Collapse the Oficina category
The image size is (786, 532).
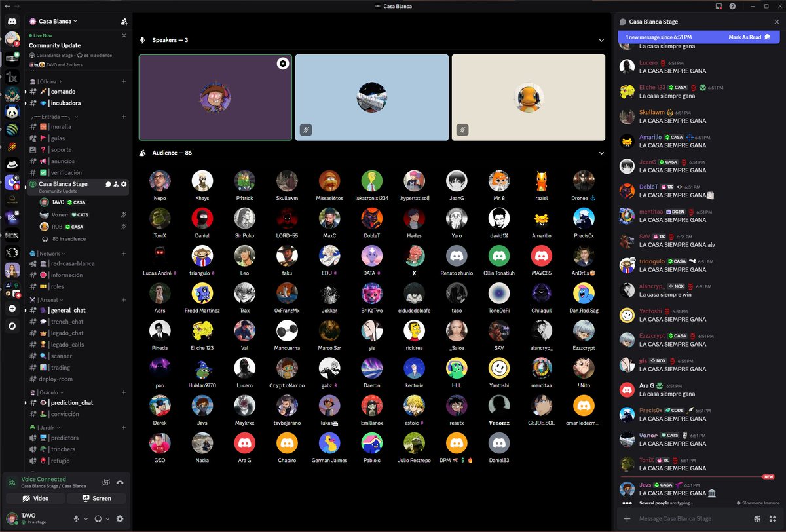pos(52,81)
